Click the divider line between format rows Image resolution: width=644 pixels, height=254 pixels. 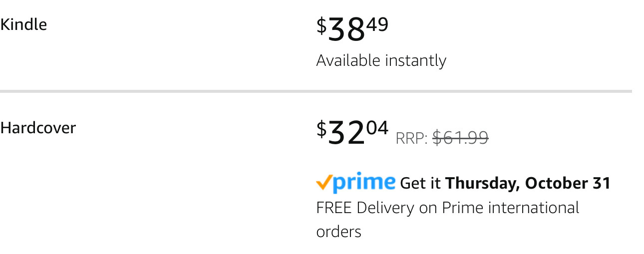coord(316,91)
